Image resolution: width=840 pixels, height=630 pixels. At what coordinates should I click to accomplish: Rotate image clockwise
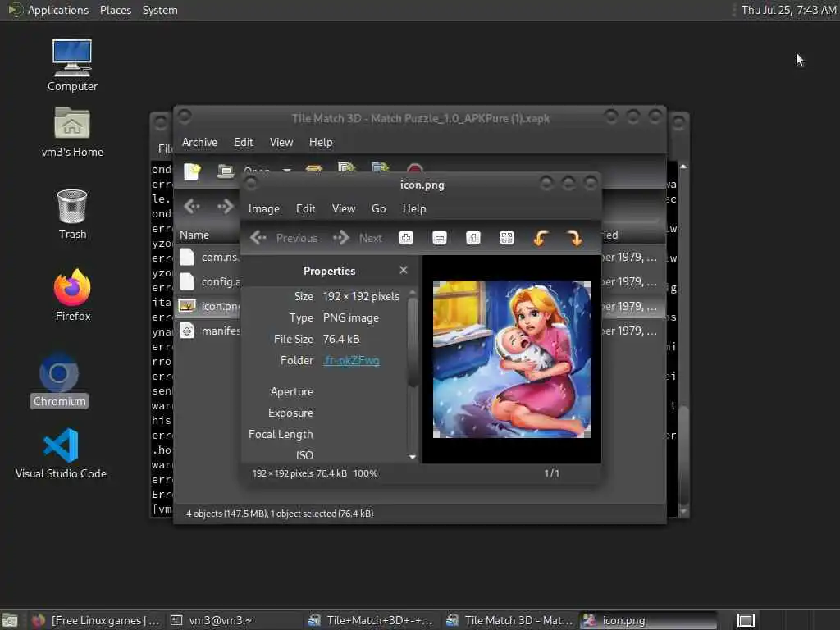pyautogui.click(x=574, y=238)
